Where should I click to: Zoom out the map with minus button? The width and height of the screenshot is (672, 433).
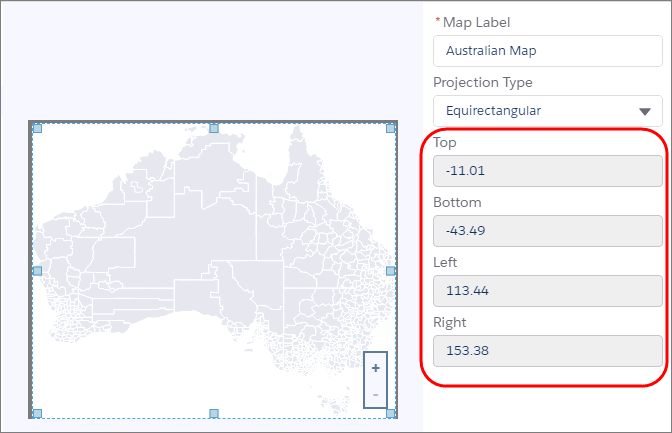[x=375, y=394]
